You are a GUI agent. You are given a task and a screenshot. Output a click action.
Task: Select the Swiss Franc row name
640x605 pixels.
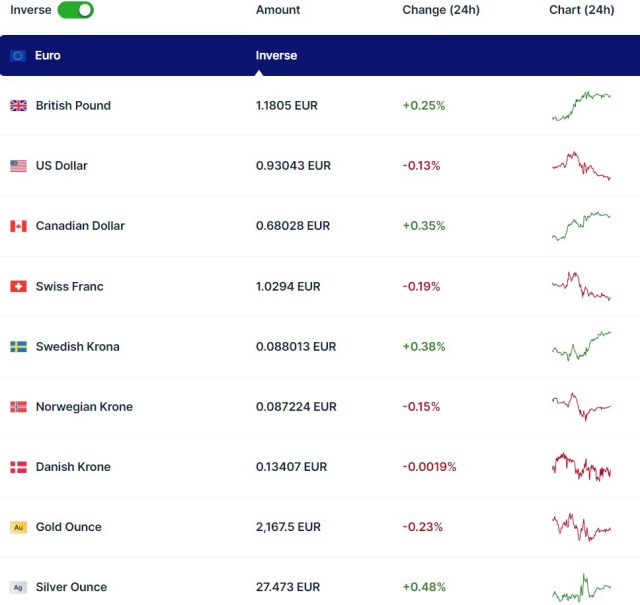click(69, 287)
